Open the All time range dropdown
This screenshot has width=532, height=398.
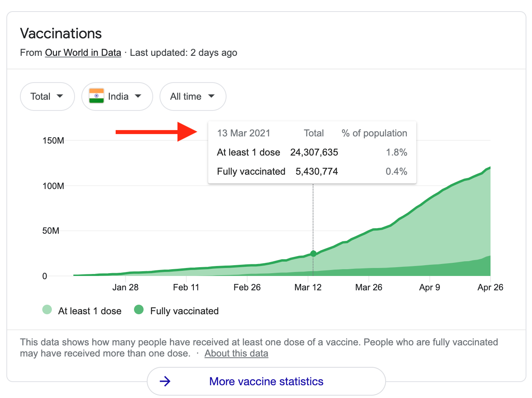[193, 97]
